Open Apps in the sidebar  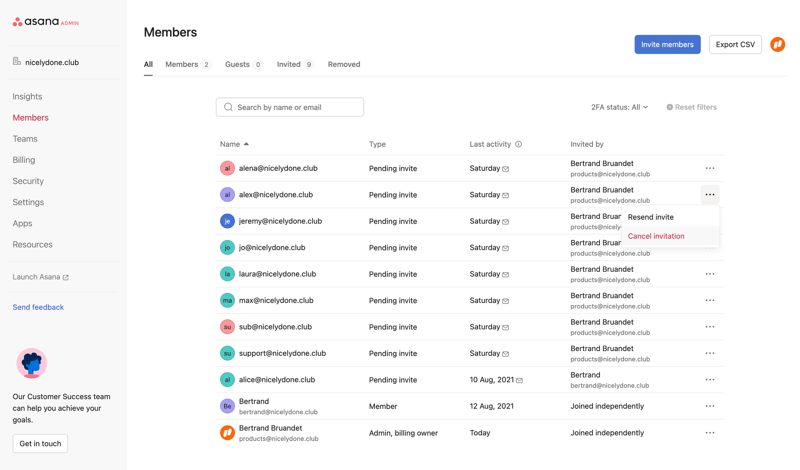(22, 224)
